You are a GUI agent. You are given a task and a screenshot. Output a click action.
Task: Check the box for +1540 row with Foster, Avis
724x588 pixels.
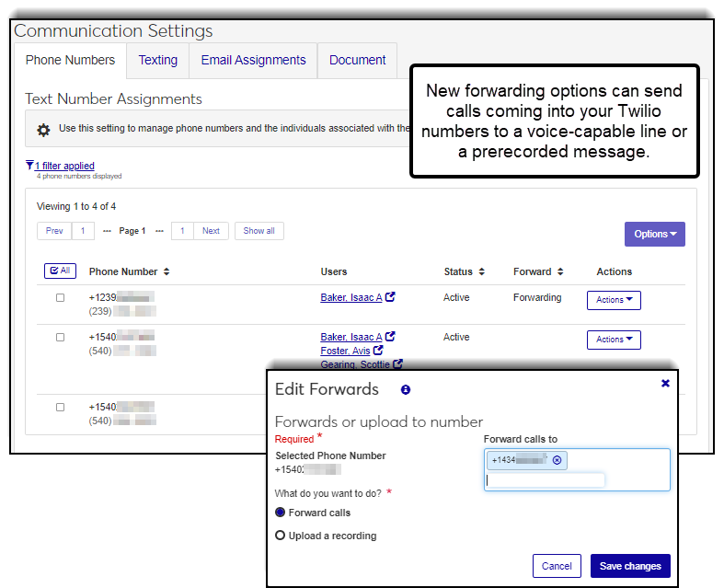60,337
